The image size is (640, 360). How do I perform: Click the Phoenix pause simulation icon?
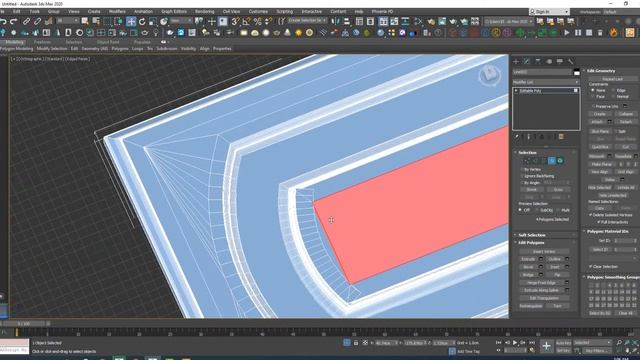point(578,32)
